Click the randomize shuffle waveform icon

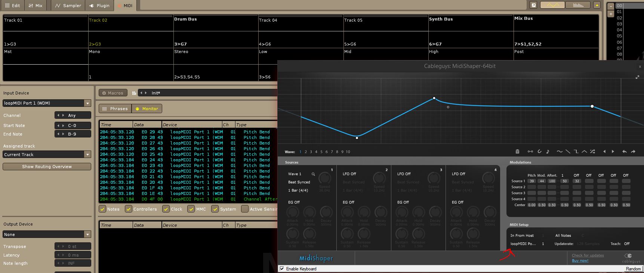click(x=592, y=152)
